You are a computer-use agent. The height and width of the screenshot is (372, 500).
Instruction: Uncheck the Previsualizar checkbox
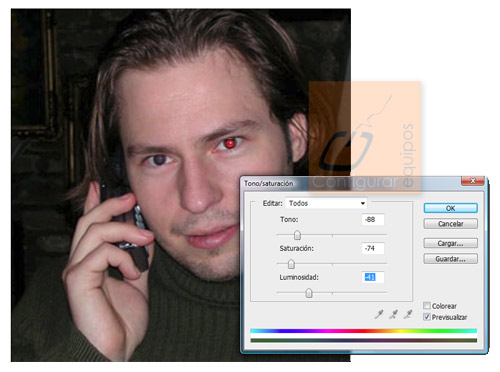(x=427, y=317)
